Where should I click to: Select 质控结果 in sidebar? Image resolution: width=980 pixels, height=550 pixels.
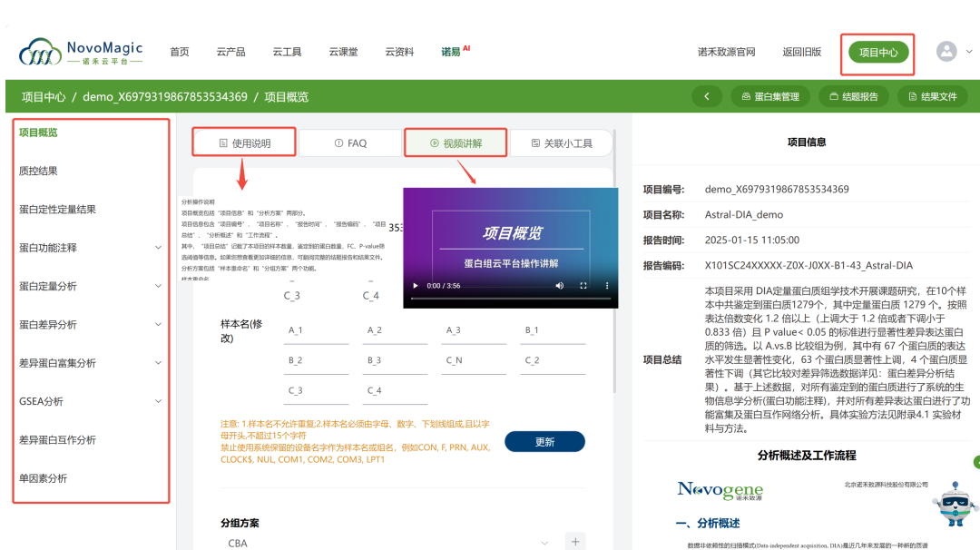pyautogui.click(x=38, y=171)
